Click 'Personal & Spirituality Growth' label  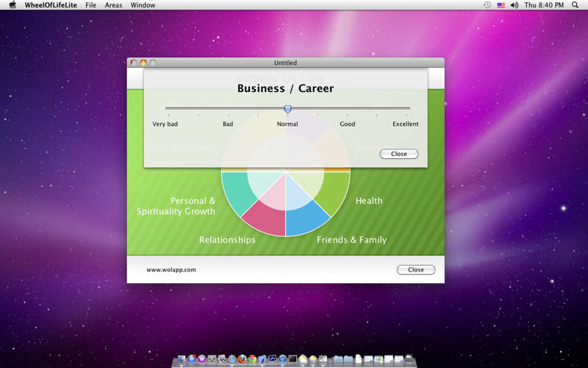click(176, 206)
